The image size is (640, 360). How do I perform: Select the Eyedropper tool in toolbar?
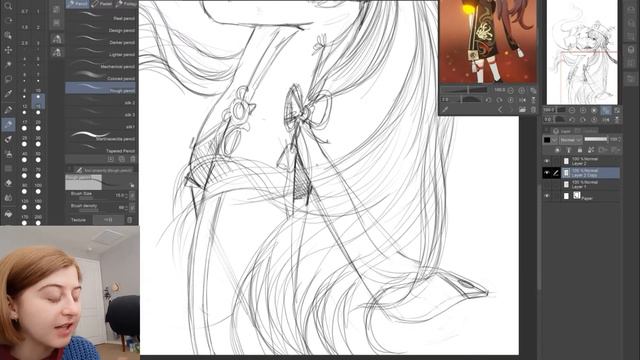pos(8,94)
